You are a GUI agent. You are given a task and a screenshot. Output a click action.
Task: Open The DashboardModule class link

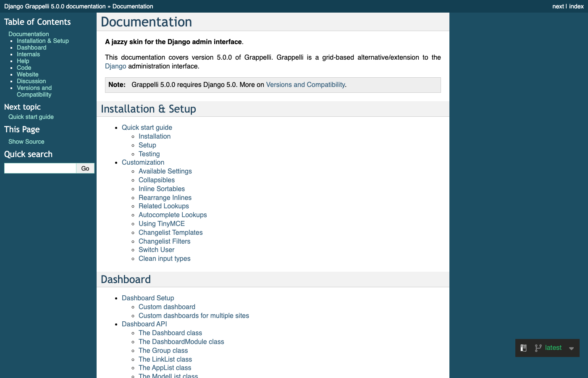(181, 342)
